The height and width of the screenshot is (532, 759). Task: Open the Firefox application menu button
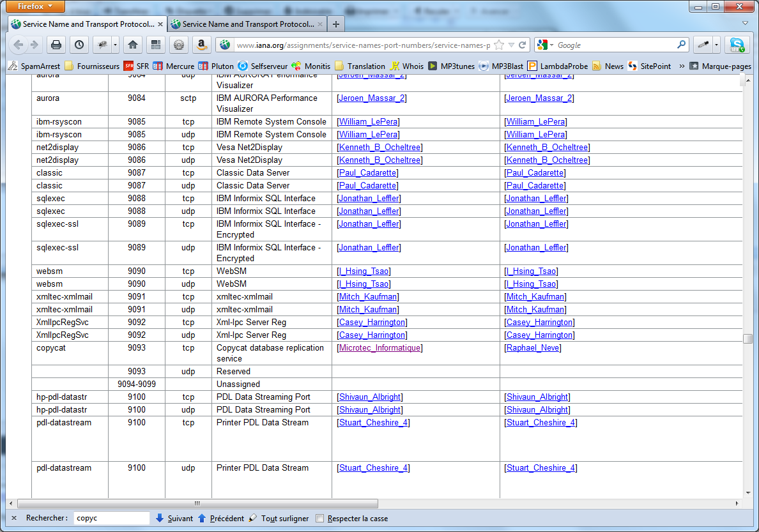[x=36, y=6]
